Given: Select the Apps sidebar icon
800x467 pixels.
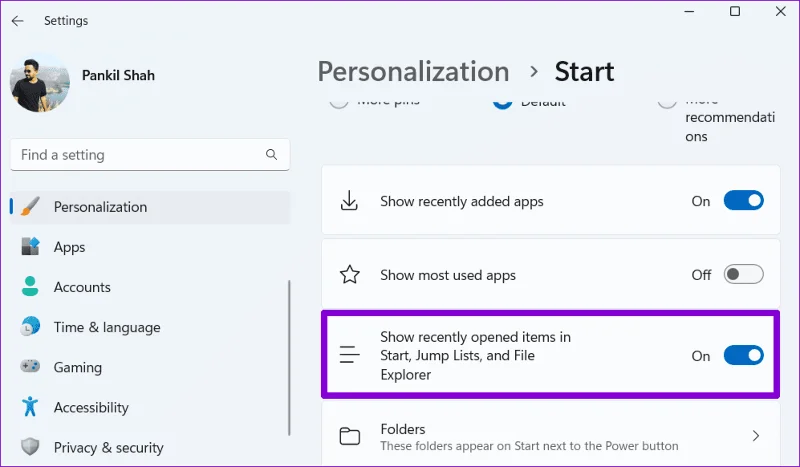Looking at the screenshot, I should (x=30, y=247).
